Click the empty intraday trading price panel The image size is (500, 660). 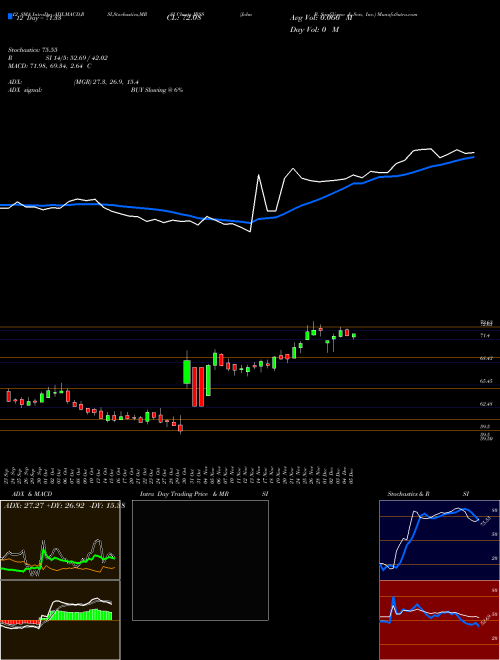coord(200,560)
